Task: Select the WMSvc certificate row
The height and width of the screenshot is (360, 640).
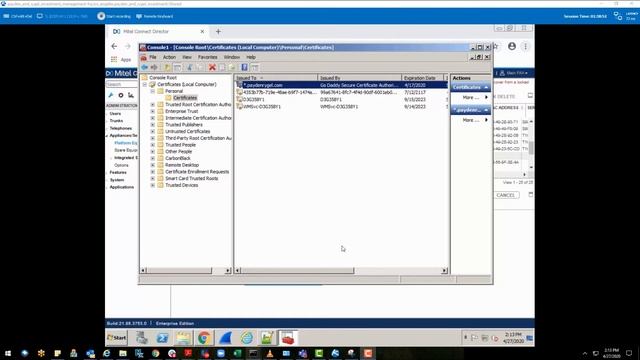Action: (342, 107)
